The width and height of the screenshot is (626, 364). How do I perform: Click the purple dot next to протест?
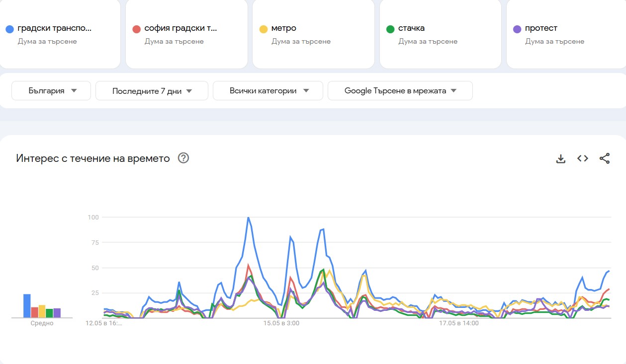pyautogui.click(x=516, y=28)
